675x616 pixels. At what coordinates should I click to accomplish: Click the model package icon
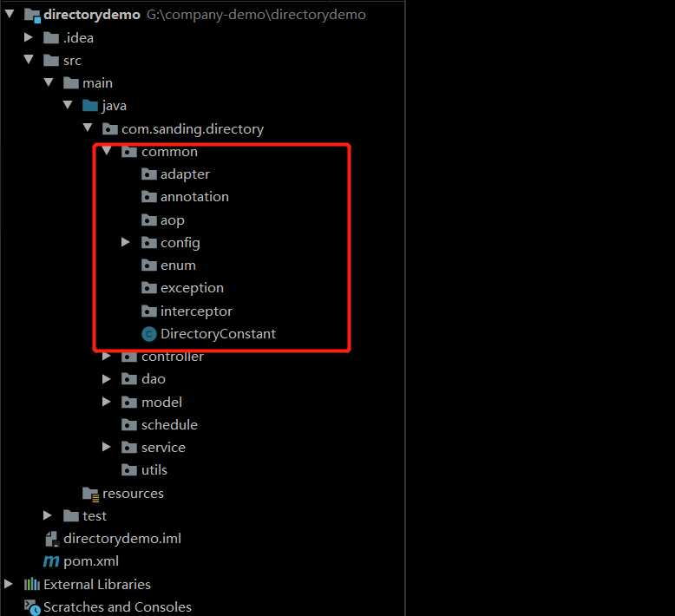(x=129, y=402)
